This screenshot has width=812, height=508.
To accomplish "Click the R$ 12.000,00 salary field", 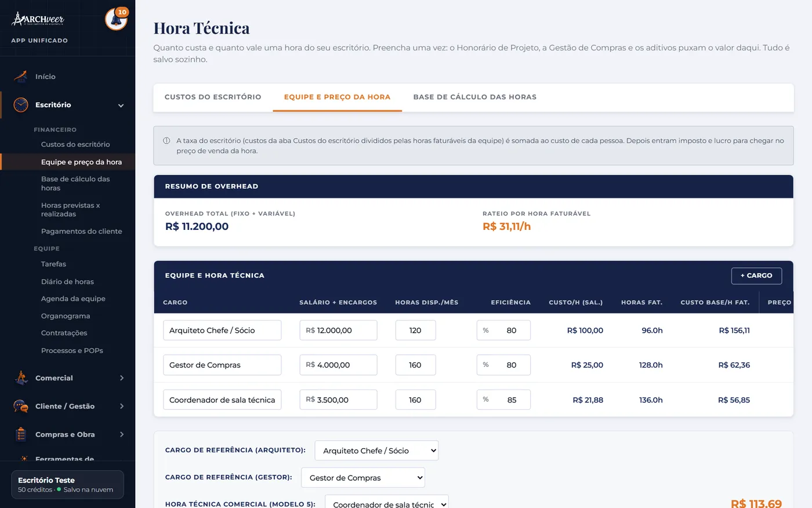I will pyautogui.click(x=338, y=330).
